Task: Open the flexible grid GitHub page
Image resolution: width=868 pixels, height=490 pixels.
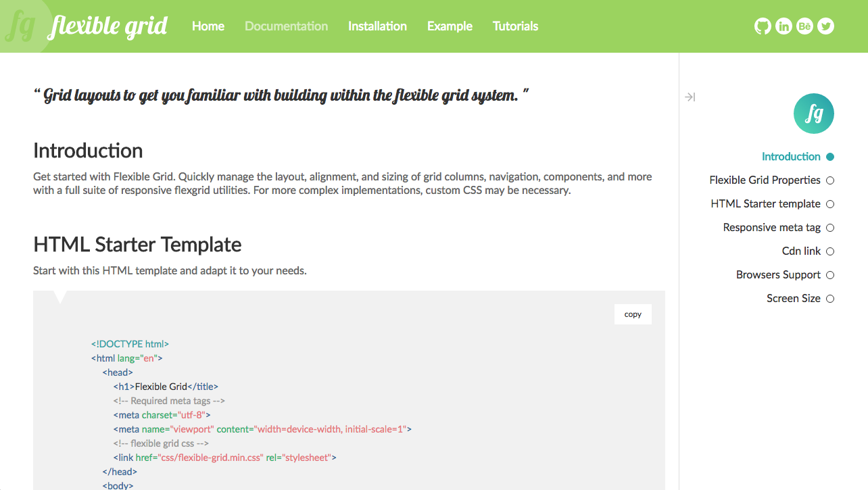Action: coord(763,26)
